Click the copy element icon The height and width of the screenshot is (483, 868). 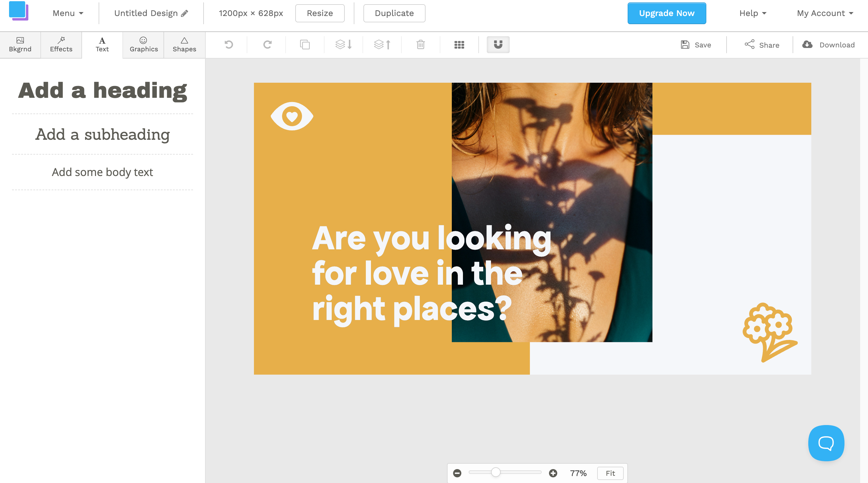(305, 44)
